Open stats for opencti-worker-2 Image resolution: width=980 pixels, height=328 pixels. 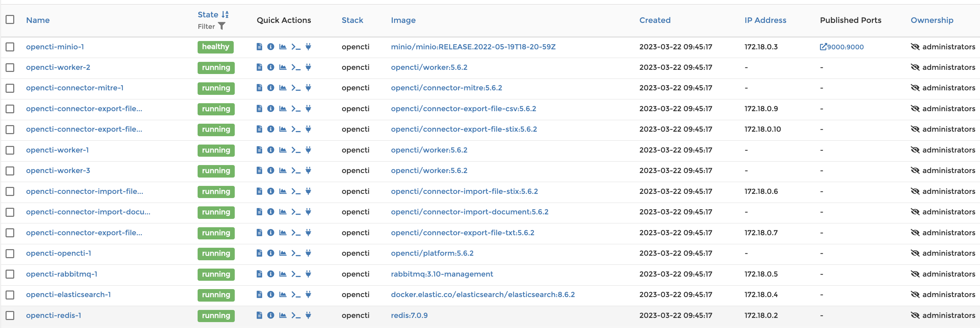[x=283, y=67]
